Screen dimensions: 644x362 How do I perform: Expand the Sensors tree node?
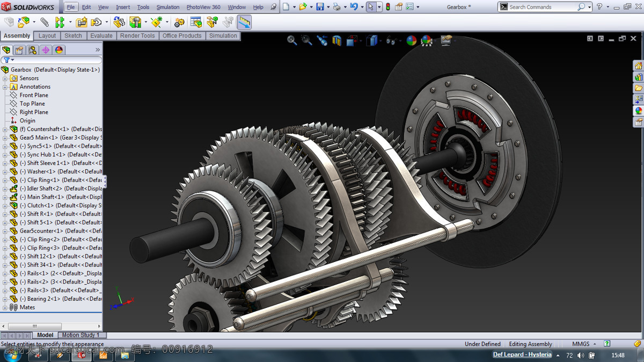point(5,78)
